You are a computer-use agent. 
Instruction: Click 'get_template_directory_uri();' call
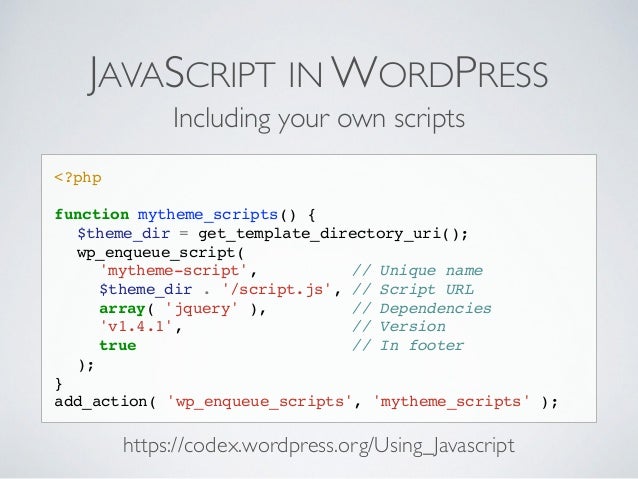click(333, 234)
